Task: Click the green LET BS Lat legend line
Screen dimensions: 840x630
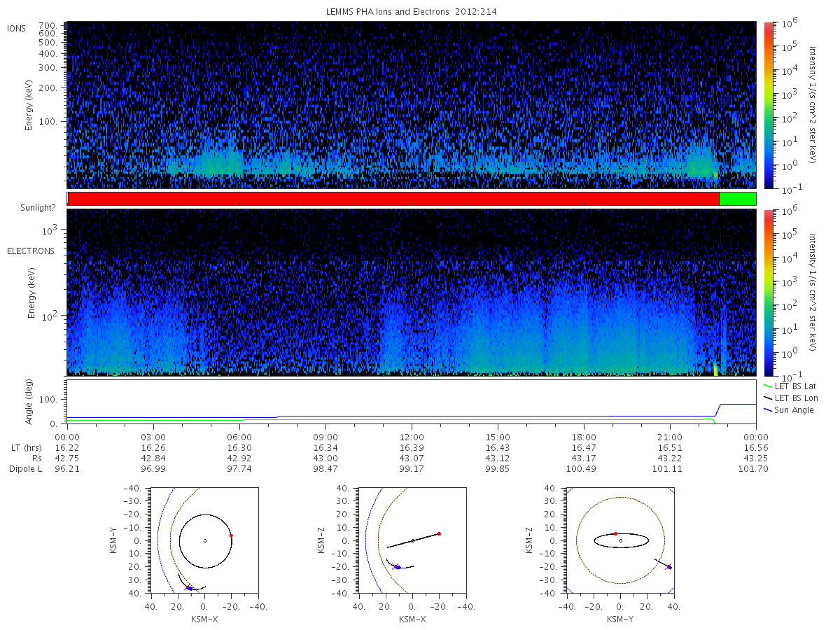Action: [767, 386]
